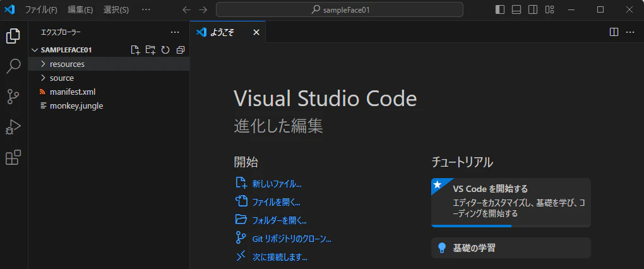Open the 選択(S) menu
The width and height of the screenshot is (644, 269).
pyautogui.click(x=116, y=10)
